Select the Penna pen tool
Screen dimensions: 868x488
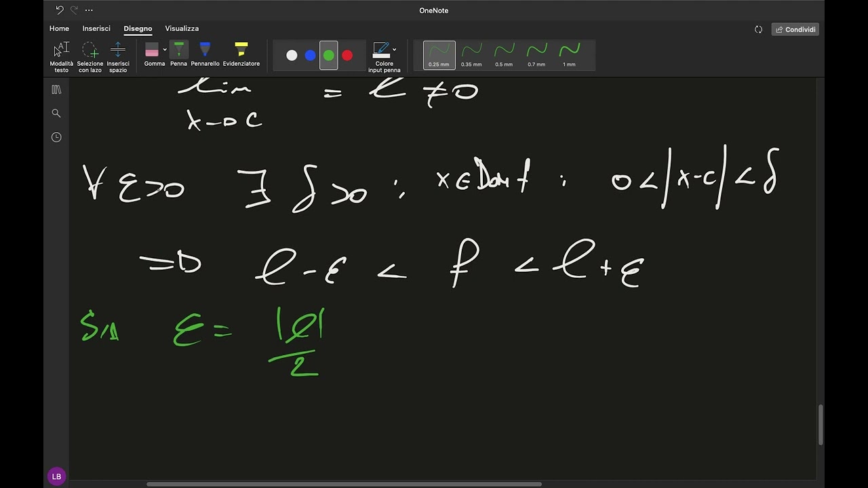[178, 54]
